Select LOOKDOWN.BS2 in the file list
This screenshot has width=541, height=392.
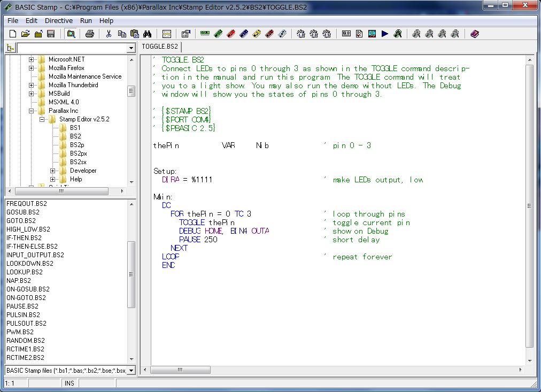tap(30, 264)
